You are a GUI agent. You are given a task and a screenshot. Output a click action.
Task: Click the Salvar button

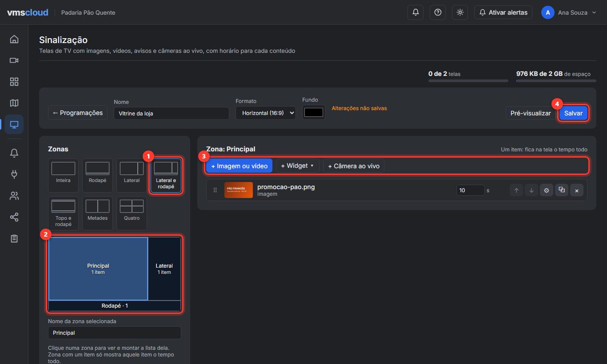pyautogui.click(x=573, y=113)
